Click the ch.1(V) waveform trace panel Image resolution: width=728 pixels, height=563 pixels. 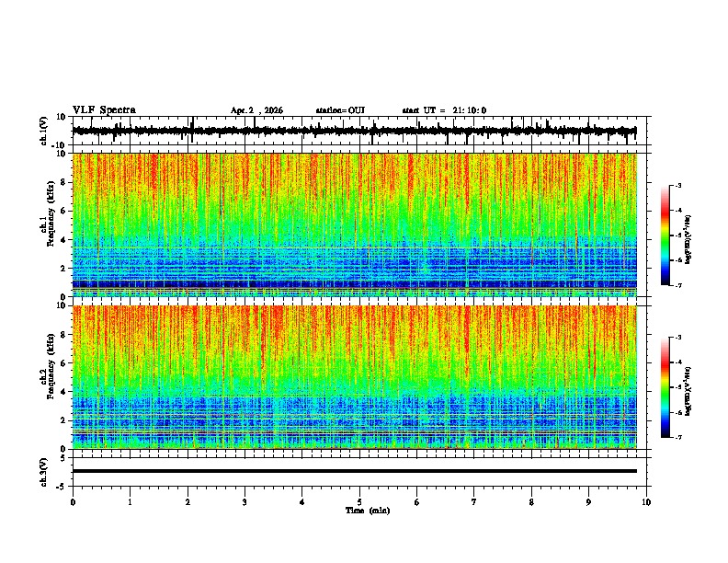361,131
